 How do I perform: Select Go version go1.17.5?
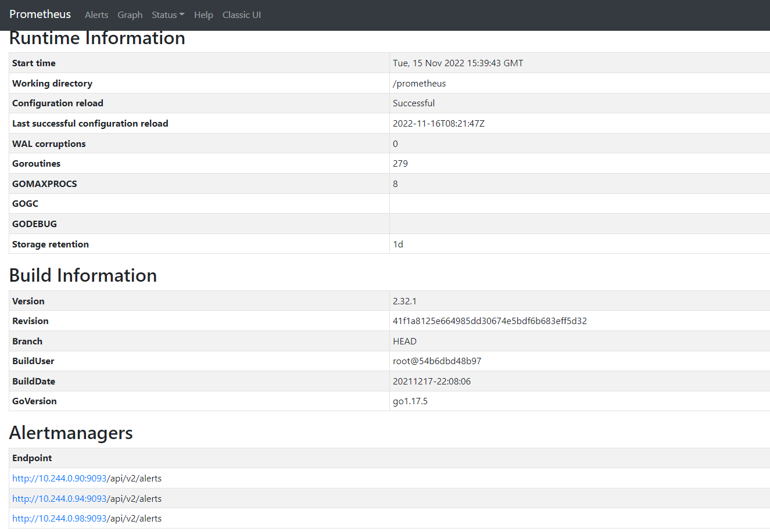click(410, 401)
